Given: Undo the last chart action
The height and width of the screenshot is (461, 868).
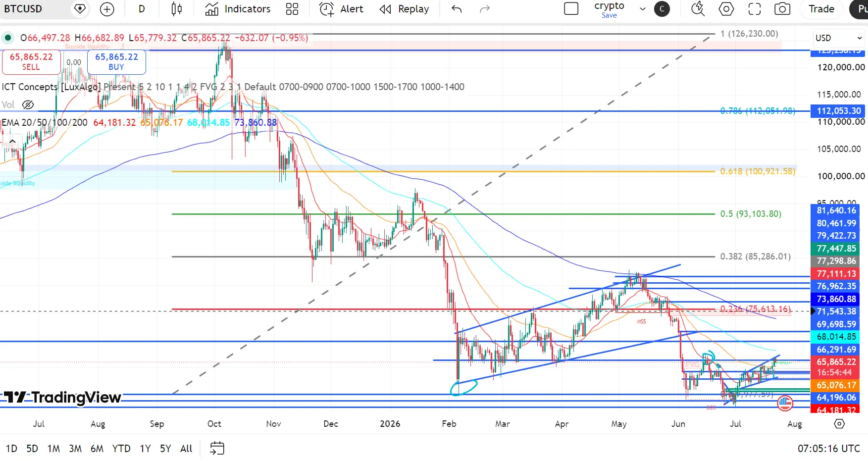Looking at the screenshot, I should click(x=457, y=9).
